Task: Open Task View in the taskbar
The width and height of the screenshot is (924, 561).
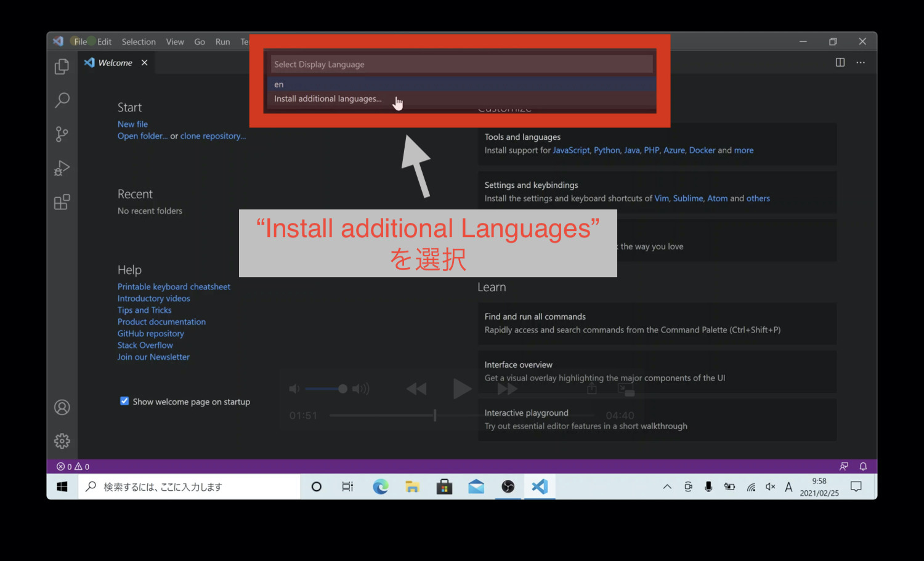Action: 347,486
